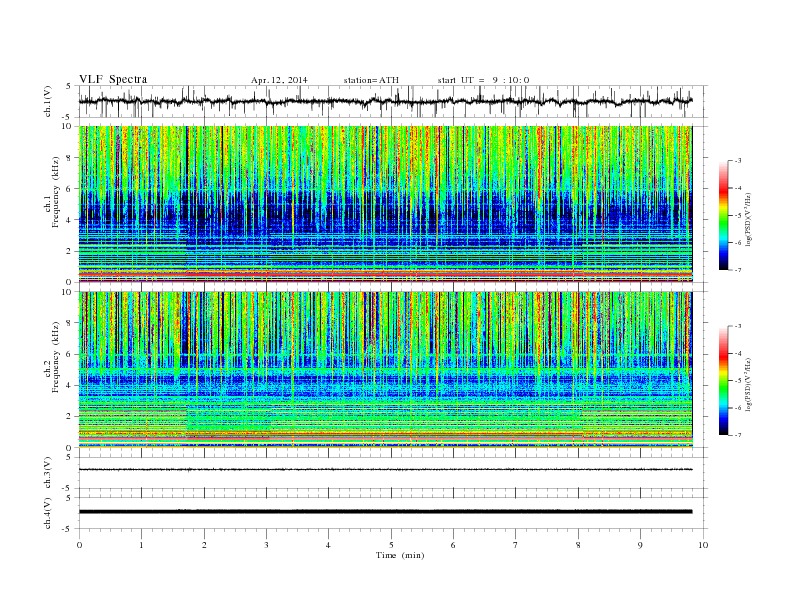Click inside the ch.2 spectrogram panel
The height and width of the screenshot is (612, 792).
click(385, 369)
